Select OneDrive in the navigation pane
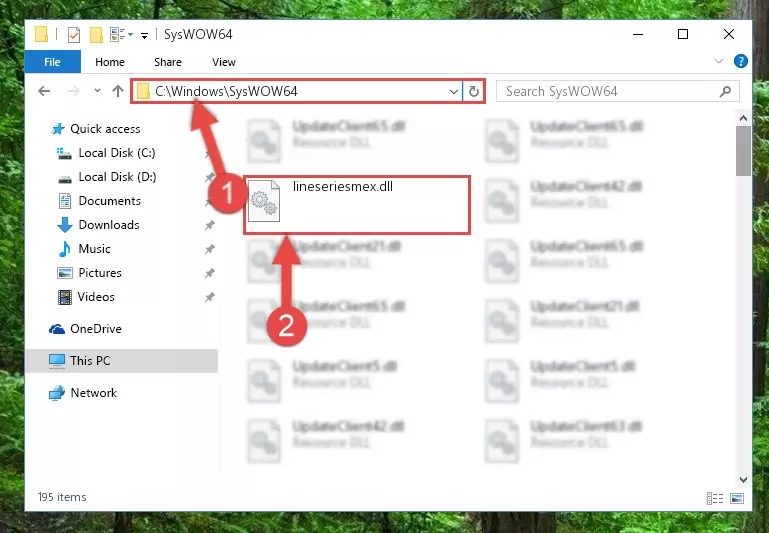The height and width of the screenshot is (533, 769). tap(96, 329)
